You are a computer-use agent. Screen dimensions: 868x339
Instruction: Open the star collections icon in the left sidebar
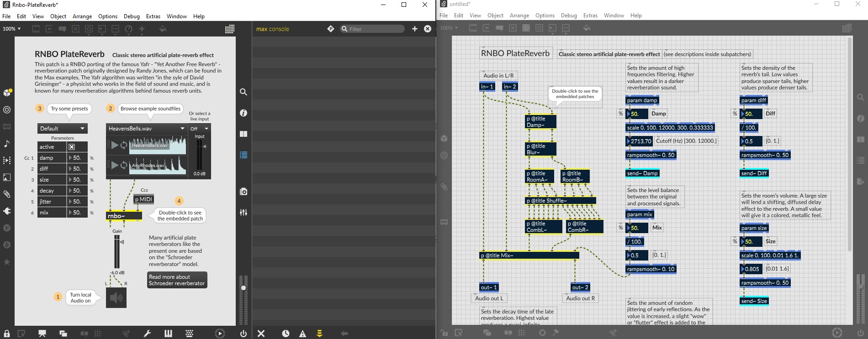(7, 262)
